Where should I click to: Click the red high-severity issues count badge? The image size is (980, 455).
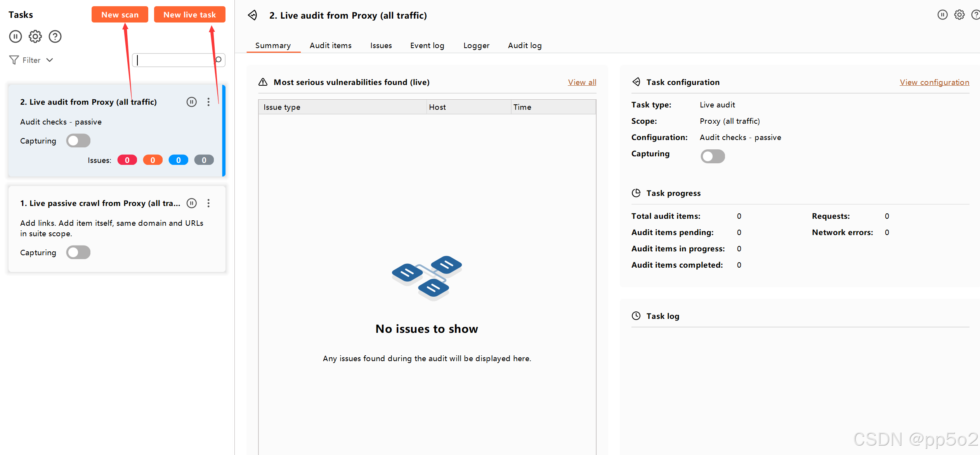(127, 160)
